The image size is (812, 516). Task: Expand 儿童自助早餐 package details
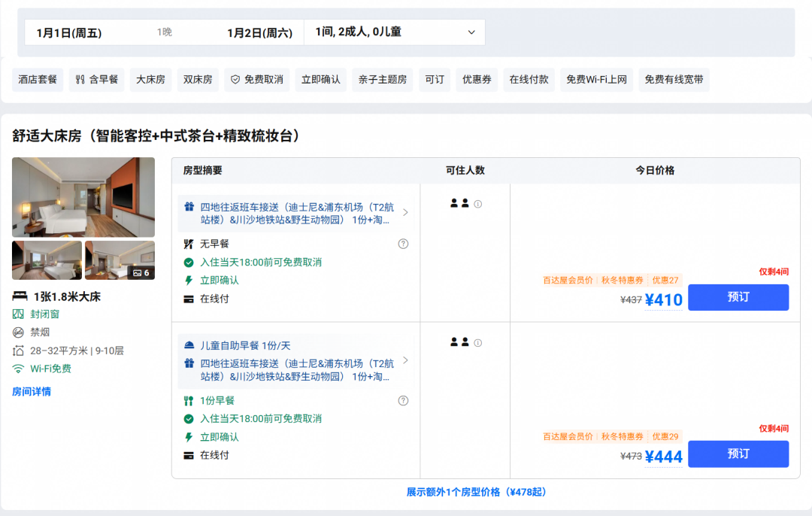(x=405, y=360)
